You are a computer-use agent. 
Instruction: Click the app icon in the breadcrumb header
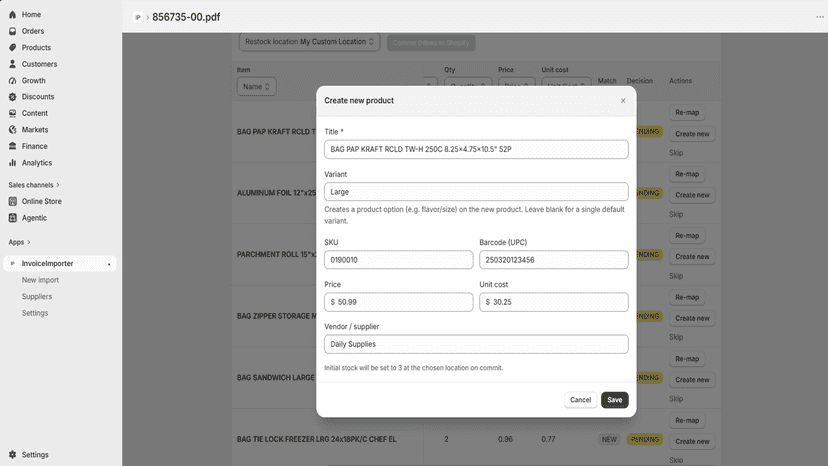coord(138,17)
